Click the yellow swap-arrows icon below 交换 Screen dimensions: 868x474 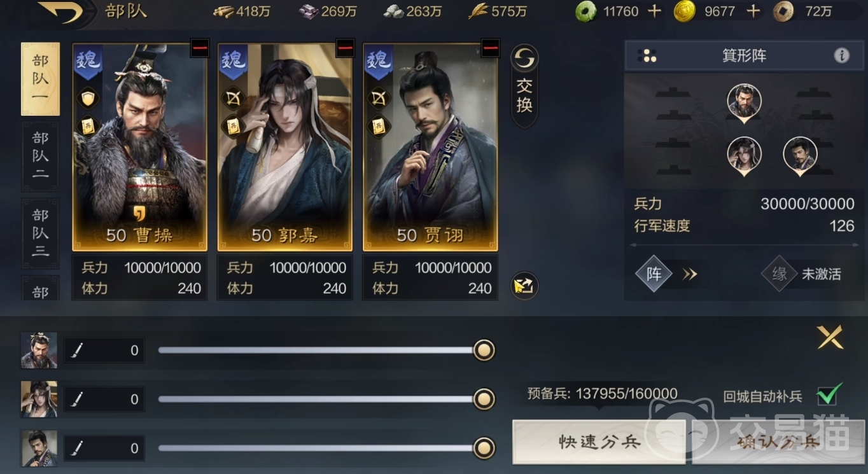tap(524, 286)
